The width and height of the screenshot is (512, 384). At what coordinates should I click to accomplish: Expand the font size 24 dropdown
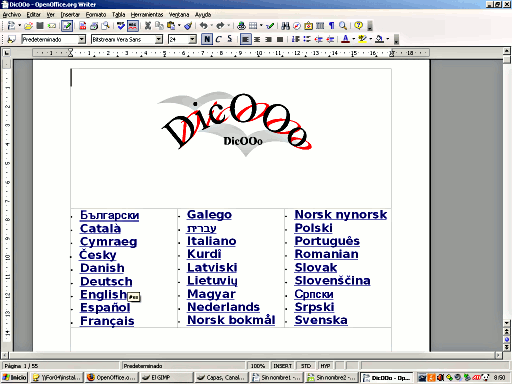pos(193,39)
